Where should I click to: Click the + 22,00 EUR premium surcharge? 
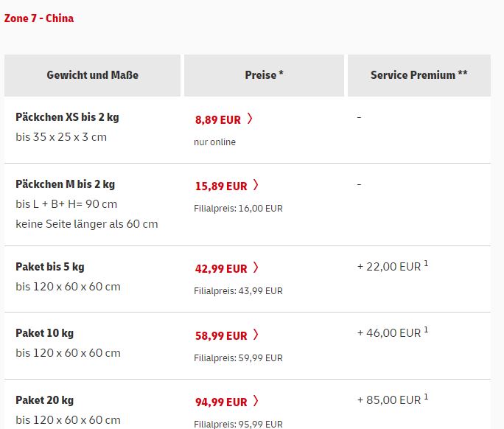[x=393, y=266]
